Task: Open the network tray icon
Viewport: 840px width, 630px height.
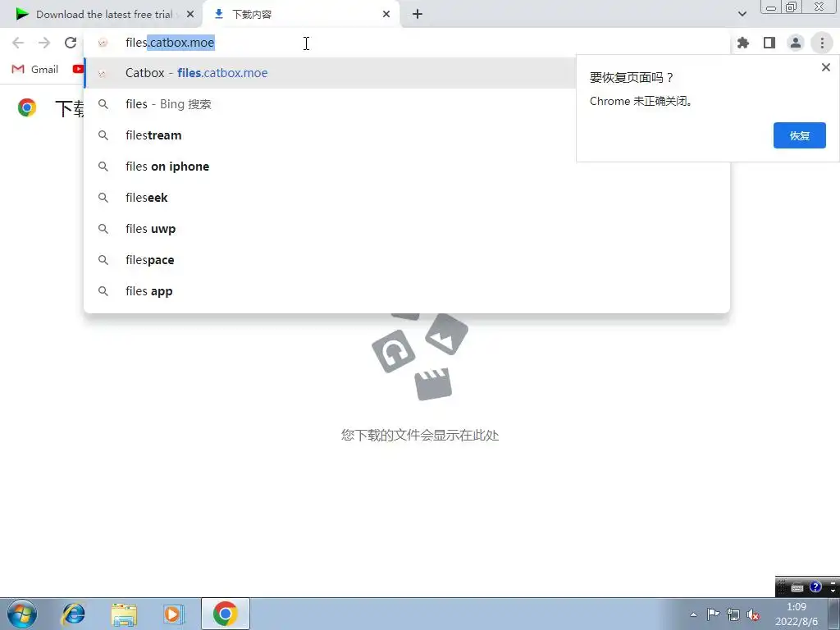Action: pos(733,614)
